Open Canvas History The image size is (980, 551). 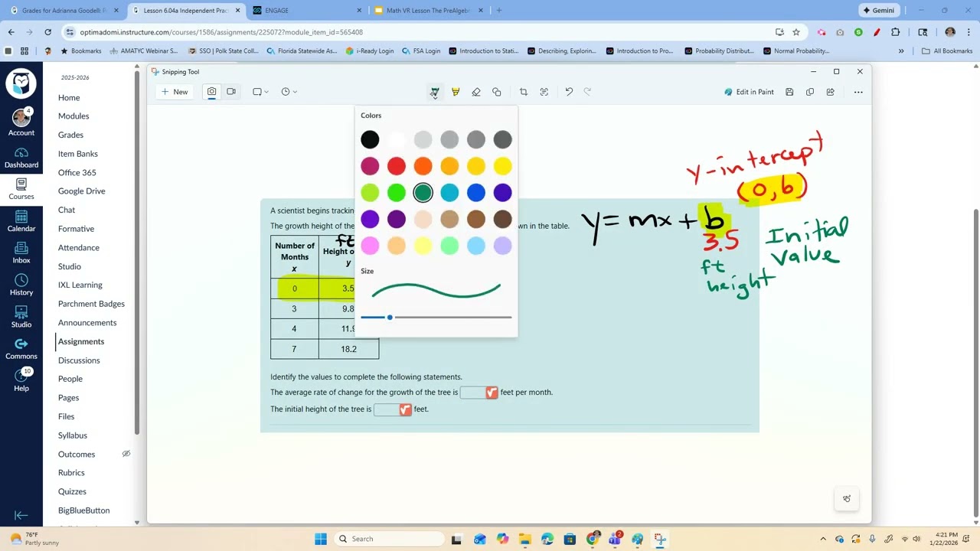(x=21, y=285)
